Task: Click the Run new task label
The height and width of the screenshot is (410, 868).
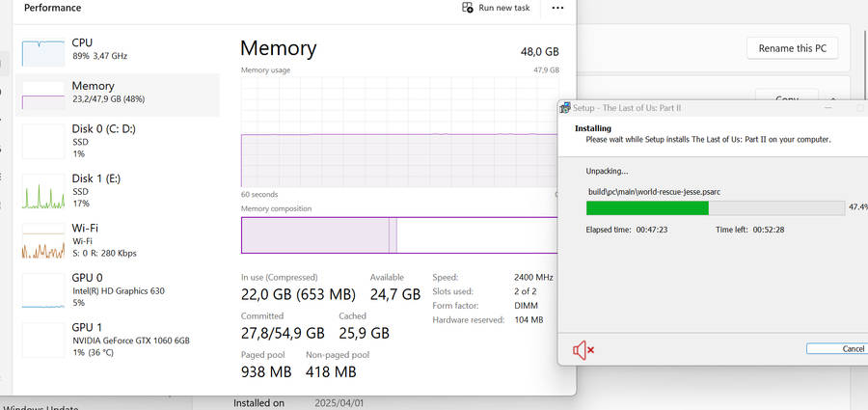Action: pos(504,8)
